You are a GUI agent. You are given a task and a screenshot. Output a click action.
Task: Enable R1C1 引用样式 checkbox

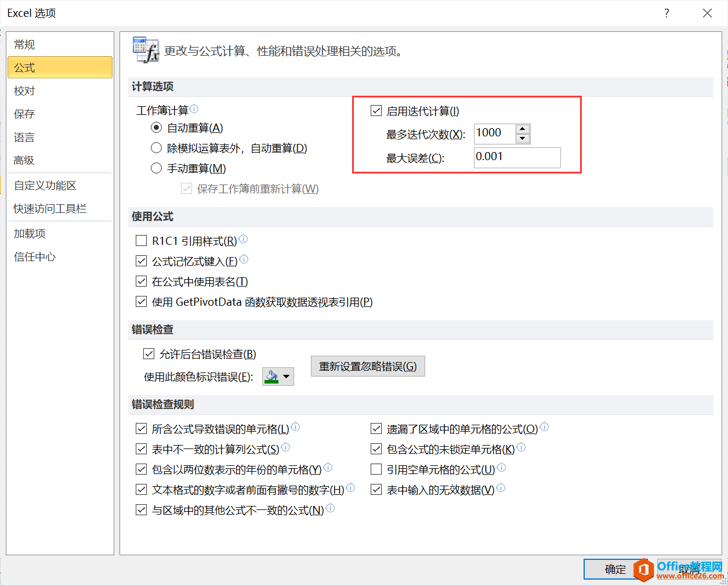coord(141,241)
